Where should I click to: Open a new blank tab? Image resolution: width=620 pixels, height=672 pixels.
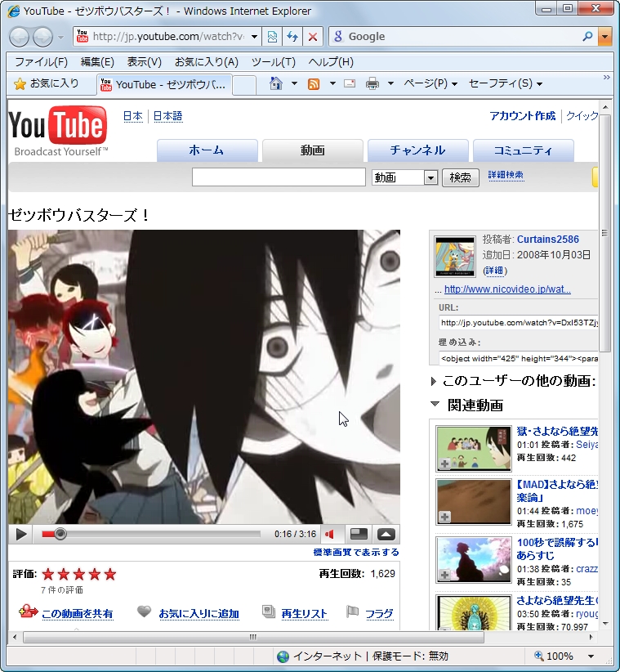tap(244, 85)
